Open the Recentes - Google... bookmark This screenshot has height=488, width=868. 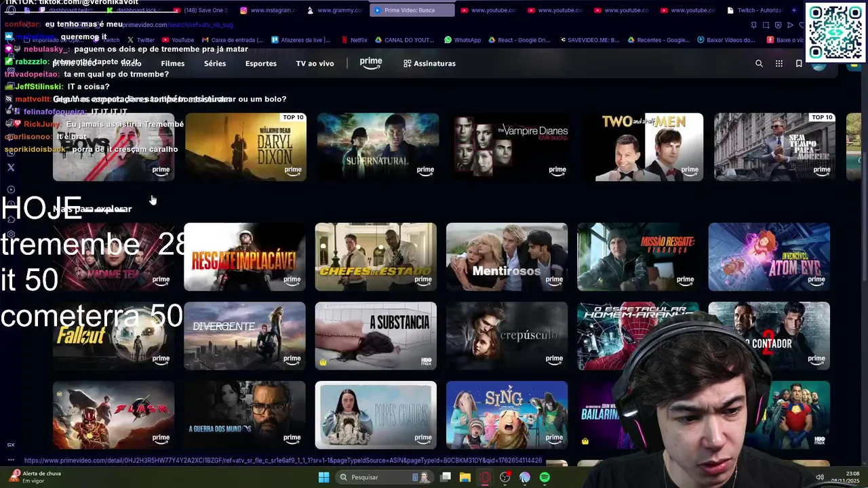tap(658, 40)
